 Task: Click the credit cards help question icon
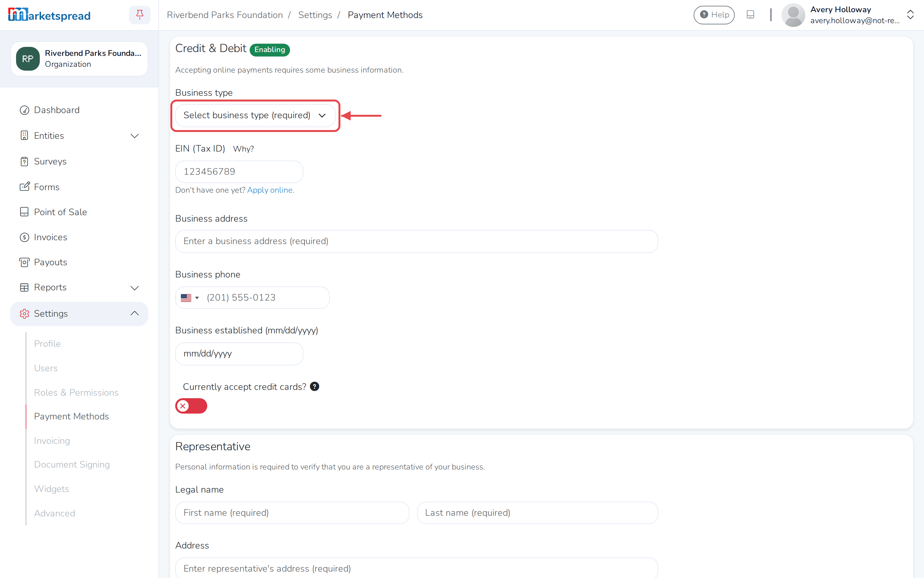(x=314, y=387)
